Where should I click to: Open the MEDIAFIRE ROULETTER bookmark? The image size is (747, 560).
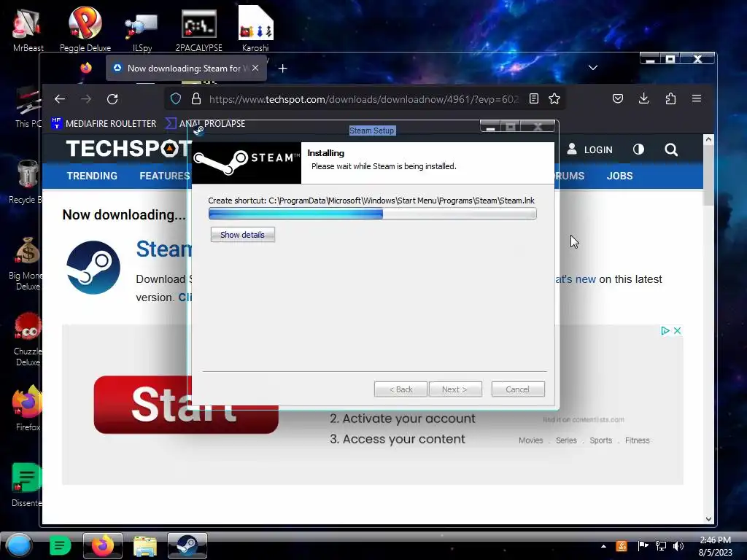[x=104, y=123]
